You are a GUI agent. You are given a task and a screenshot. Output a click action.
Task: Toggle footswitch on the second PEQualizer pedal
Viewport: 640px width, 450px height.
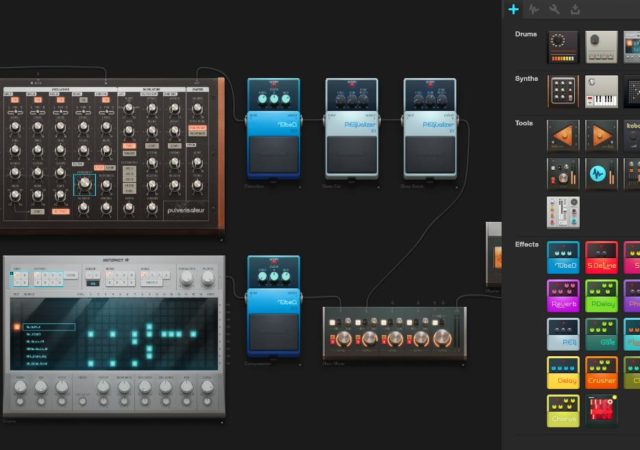tap(430, 155)
